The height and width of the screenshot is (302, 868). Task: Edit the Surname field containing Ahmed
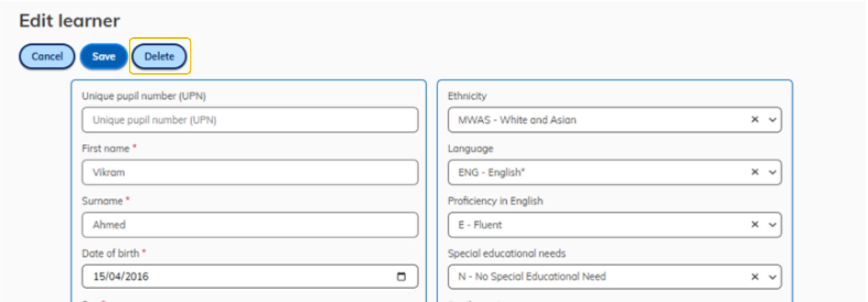click(x=250, y=225)
